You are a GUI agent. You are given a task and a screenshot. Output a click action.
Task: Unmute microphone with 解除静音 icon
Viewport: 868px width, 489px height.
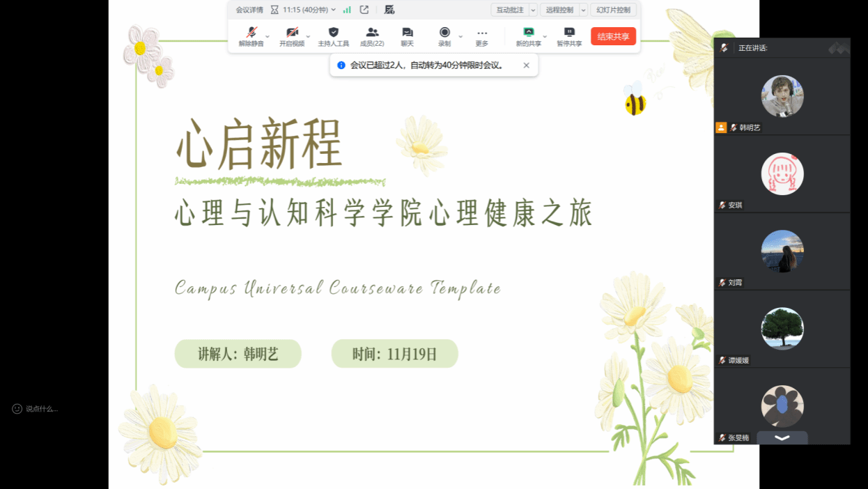point(251,33)
